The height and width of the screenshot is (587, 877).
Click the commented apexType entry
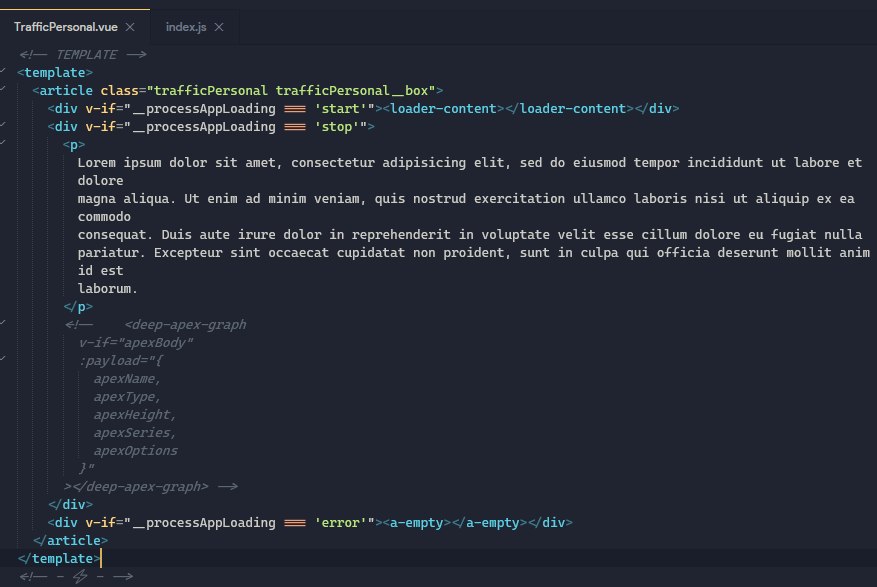pos(127,396)
